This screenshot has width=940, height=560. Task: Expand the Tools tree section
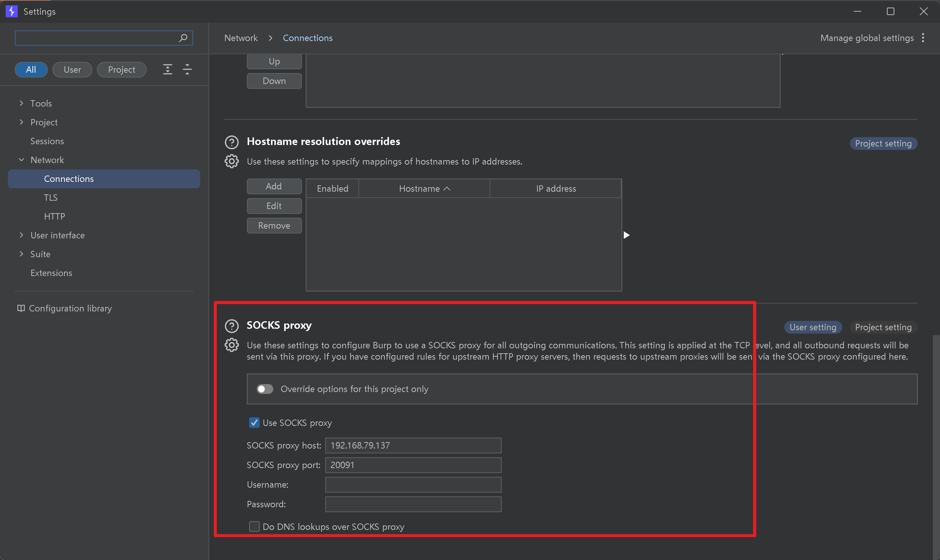21,103
